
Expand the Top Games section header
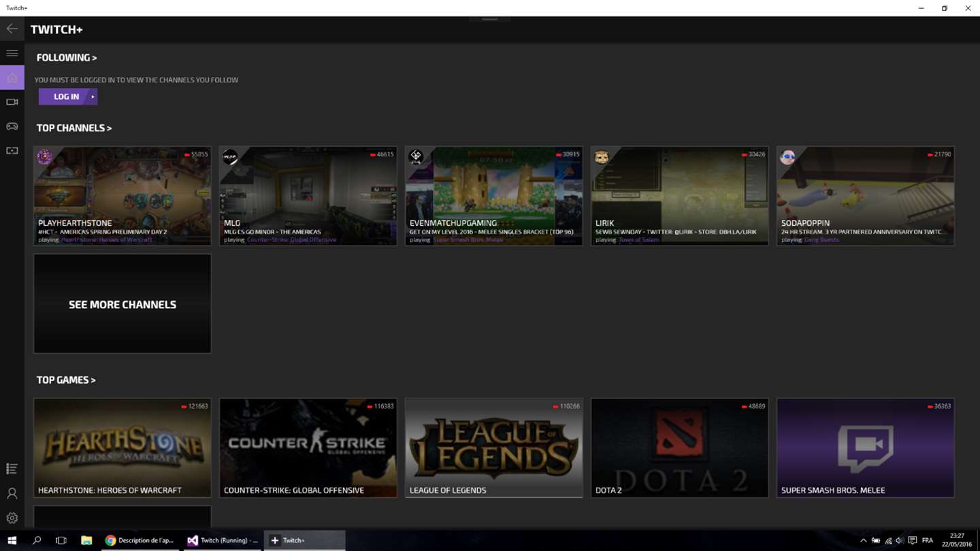[x=66, y=380]
